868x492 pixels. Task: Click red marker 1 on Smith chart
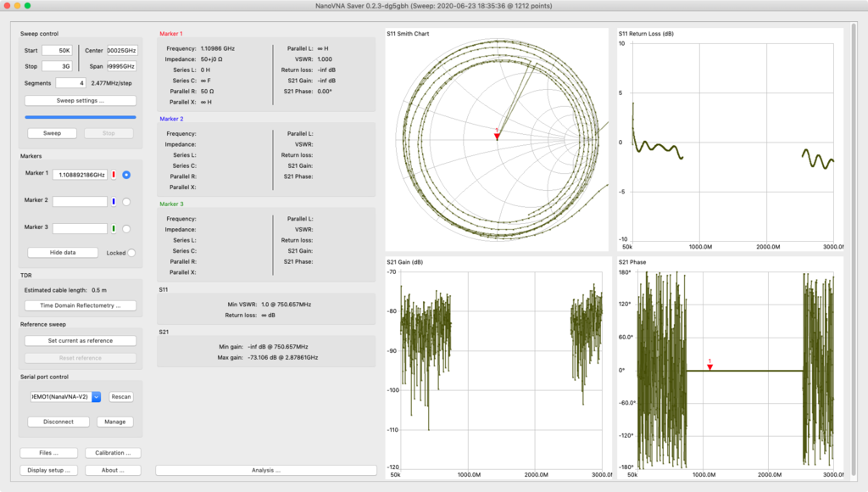coord(497,135)
